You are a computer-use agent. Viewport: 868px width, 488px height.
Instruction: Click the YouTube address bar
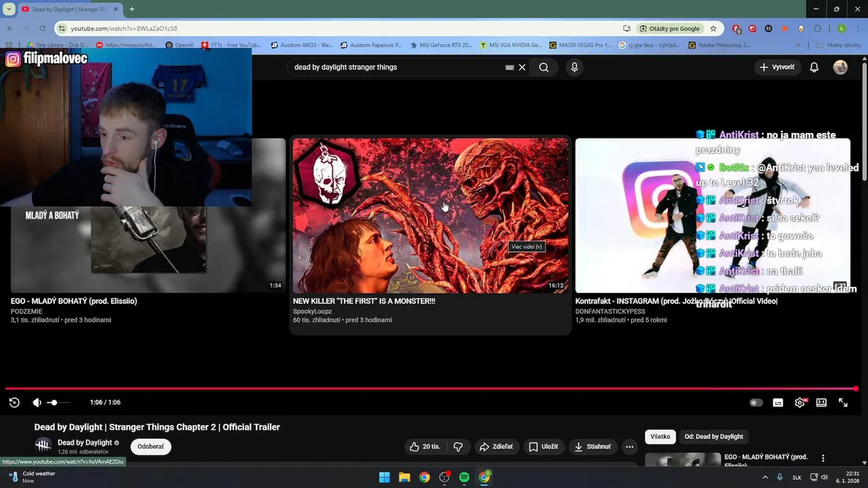pyautogui.click(x=339, y=28)
